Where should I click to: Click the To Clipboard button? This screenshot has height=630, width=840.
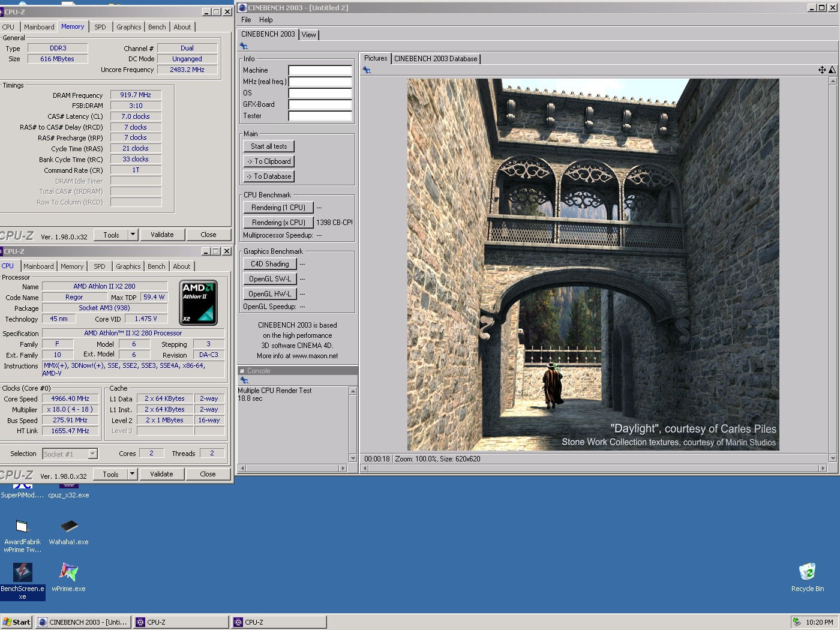point(269,161)
